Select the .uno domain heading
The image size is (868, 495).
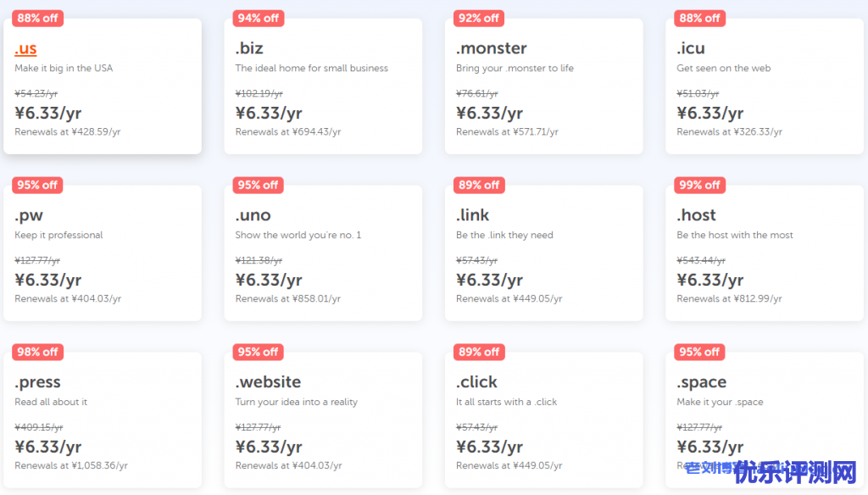point(253,215)
